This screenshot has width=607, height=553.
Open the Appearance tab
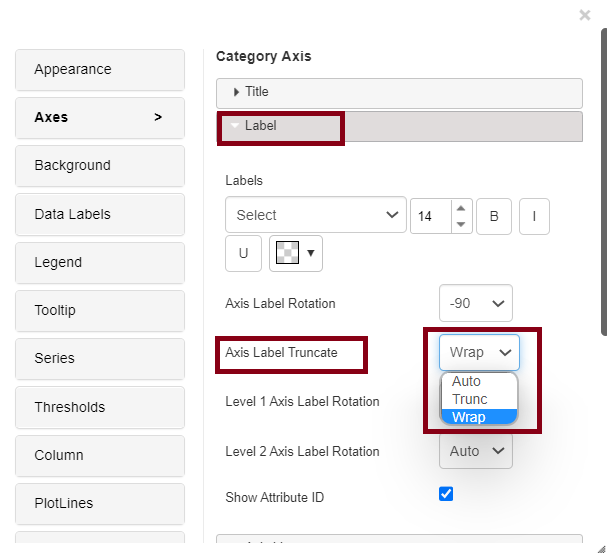point(100,70)
